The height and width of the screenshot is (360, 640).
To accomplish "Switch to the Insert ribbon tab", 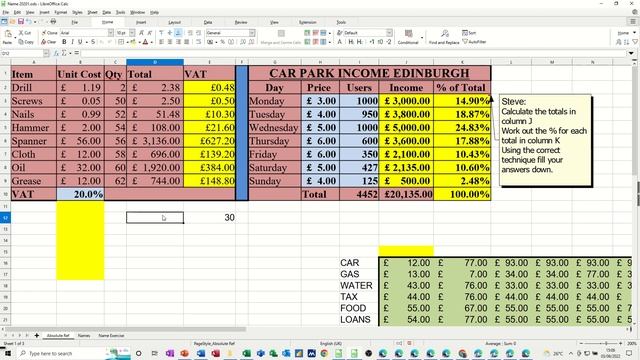I will (x=141, y=22).
